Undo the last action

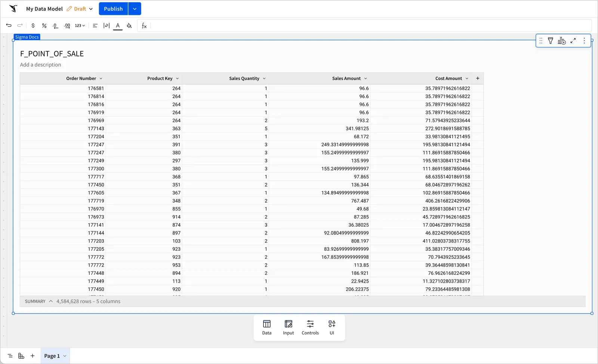(x=9, y=25)
